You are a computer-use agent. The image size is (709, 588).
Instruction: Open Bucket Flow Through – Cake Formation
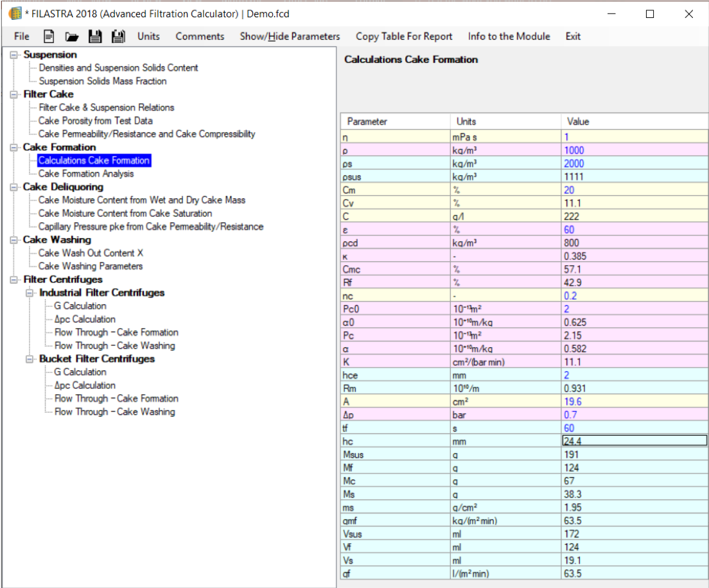point(116,399)
